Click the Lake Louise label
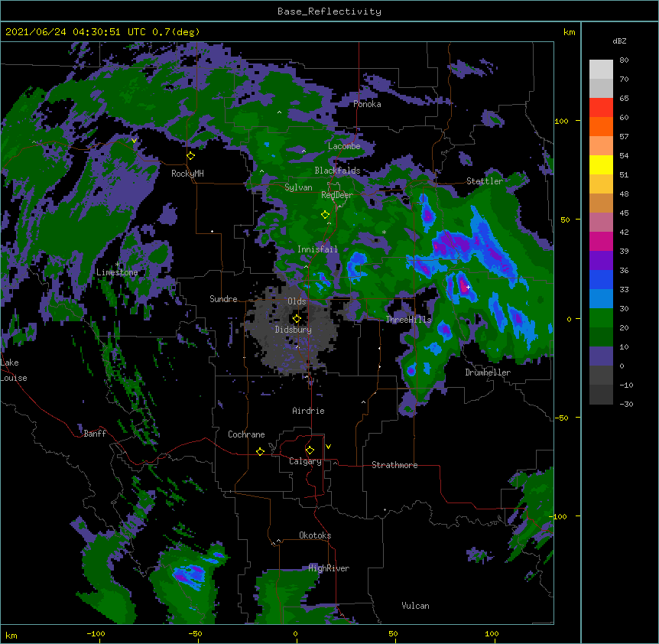The image size is (659, 644). point(14,370)
